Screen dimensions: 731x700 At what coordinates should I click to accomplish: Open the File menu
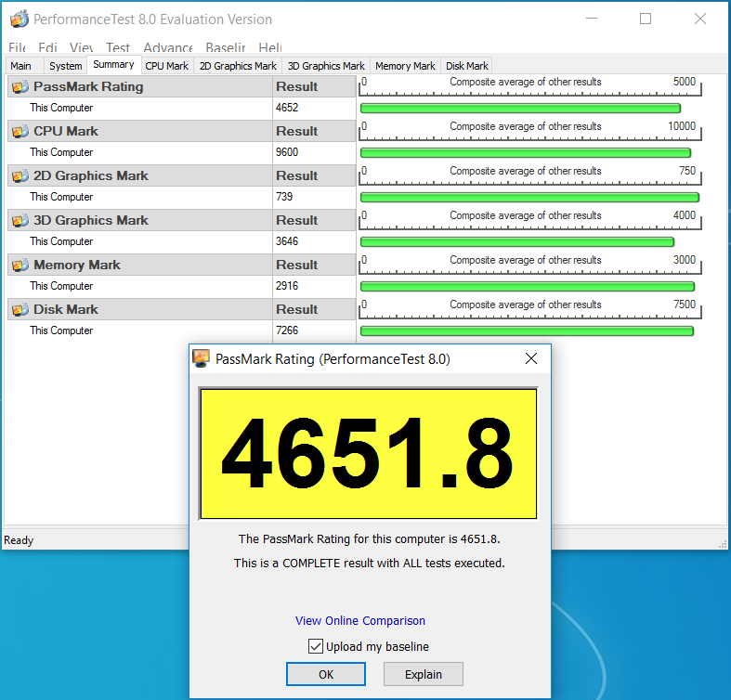click(x=17, y=47)
